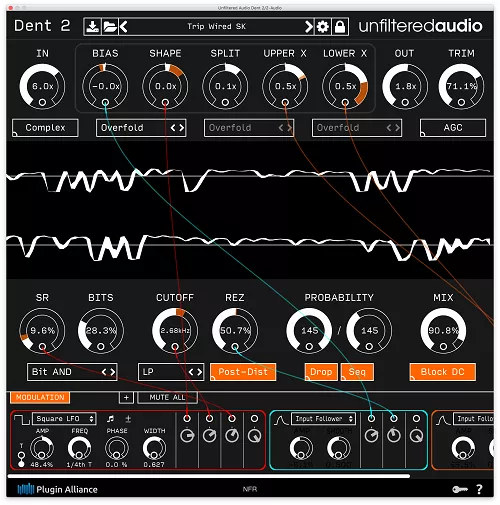Click the SHAPE knob modulation input port
The width and height of the screenshot is (500, 505).
click(x=165, y=102)
